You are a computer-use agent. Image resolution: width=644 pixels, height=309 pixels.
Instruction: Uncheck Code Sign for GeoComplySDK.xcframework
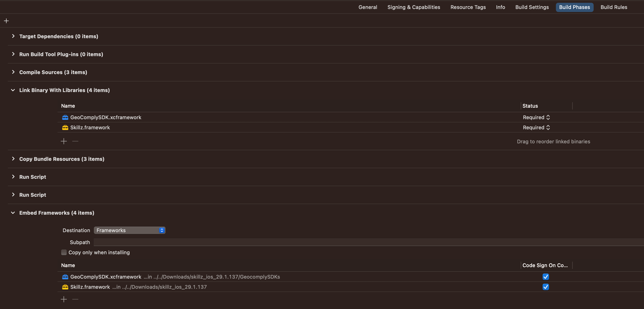546,277
